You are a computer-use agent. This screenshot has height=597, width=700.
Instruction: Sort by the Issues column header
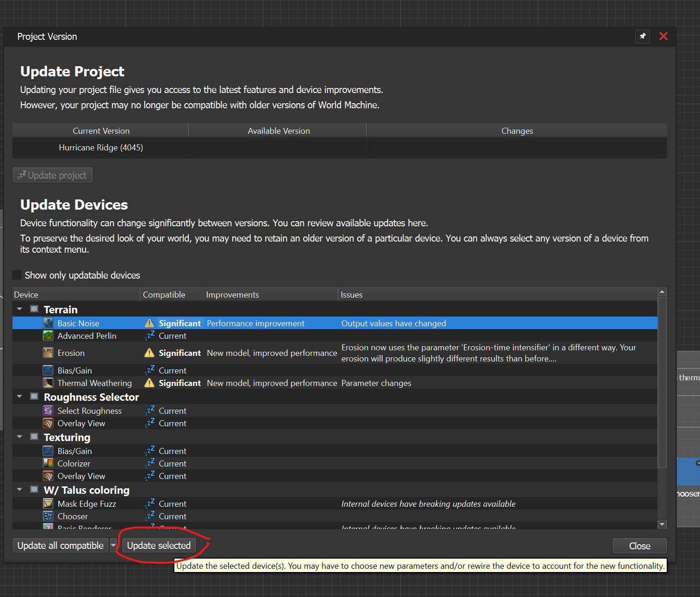pyautogui.click(x=498, y=294)
